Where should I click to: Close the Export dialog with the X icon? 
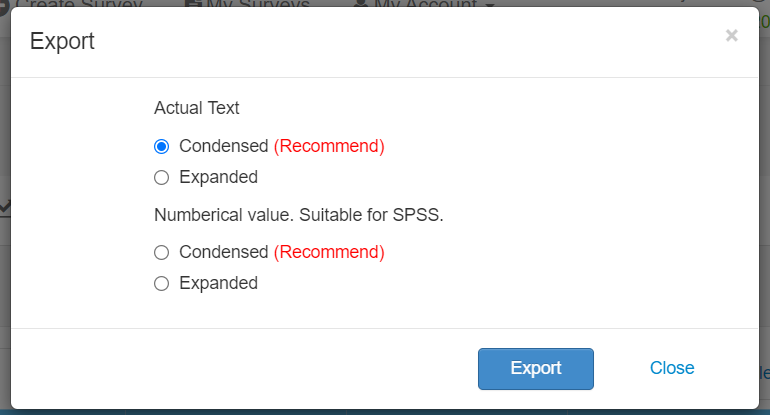731,36
